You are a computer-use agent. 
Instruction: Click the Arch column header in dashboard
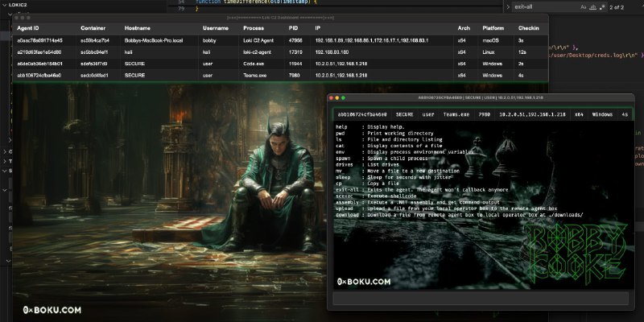pyautogui.click(x=464, y=28)
